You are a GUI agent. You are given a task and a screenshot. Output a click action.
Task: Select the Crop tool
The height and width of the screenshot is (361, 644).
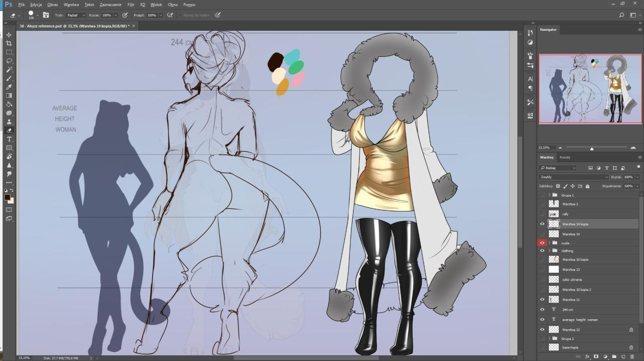(x=9, y=43)
